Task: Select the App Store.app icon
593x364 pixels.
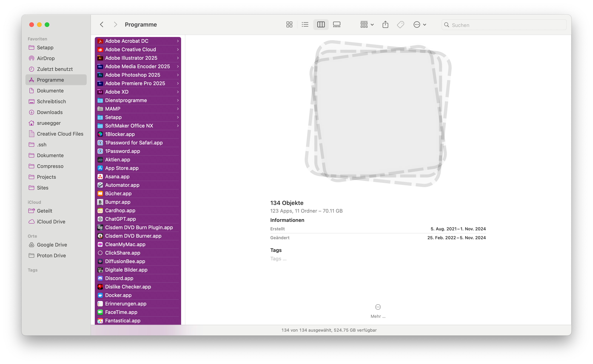Action: pyautogui.click(x=100, y=168)
